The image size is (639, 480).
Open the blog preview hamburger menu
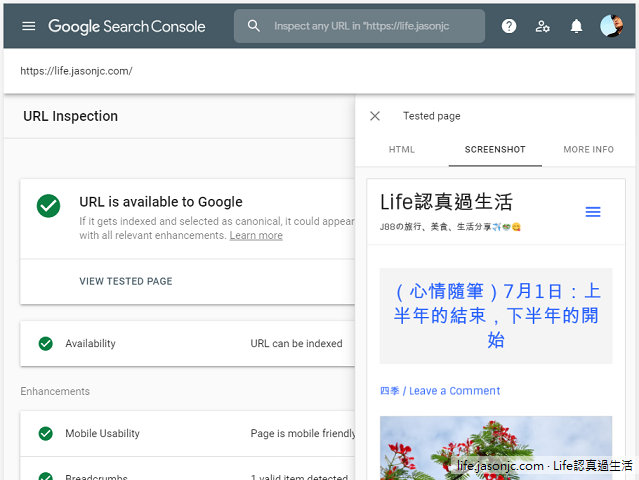[x=593, y=212]
